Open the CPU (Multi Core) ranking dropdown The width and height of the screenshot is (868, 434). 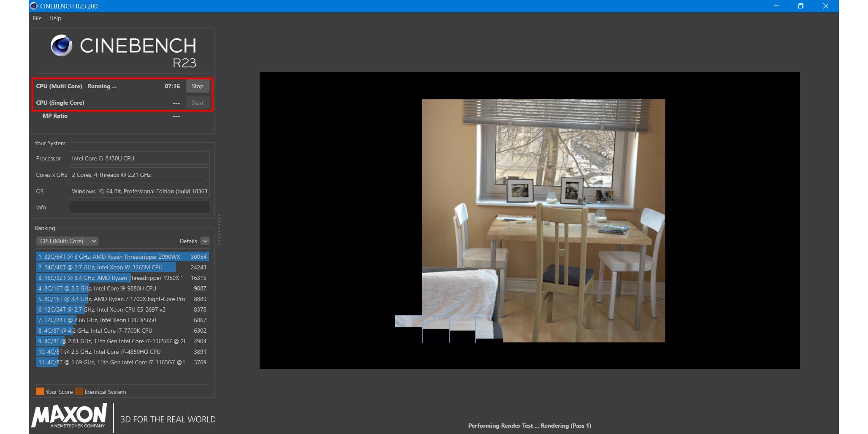tap(68, 241)
